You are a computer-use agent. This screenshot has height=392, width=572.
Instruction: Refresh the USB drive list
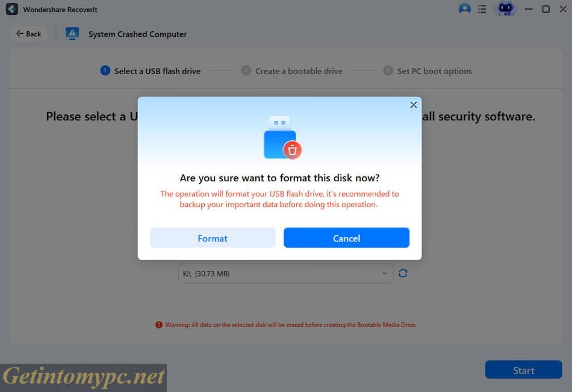[403, 273]
